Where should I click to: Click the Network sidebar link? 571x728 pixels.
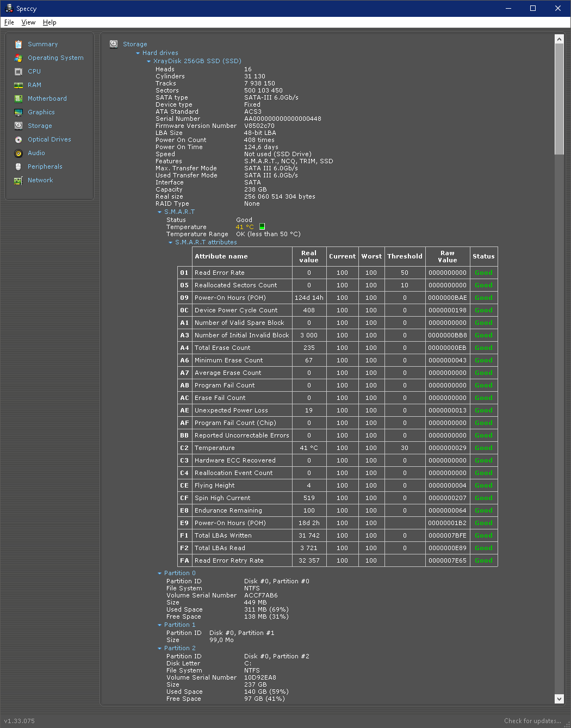40,180
